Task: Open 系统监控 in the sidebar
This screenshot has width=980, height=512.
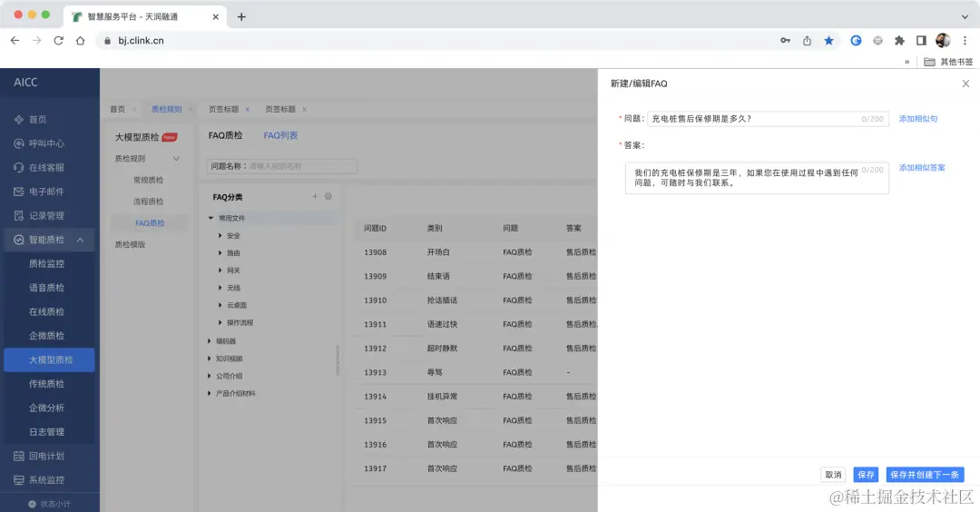Action: (47, 480)
